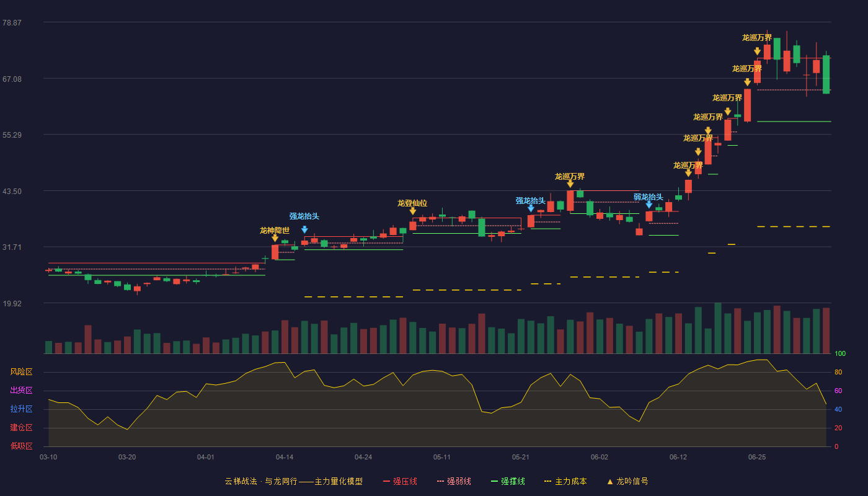
Task: Click the 19.92 price axis label
Action: click(12, 303)
